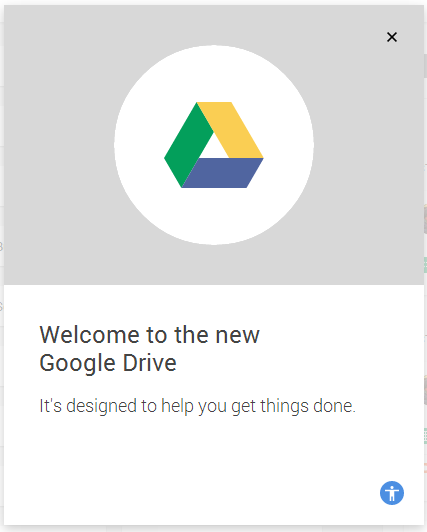Click the words "things done" in the subtitle
This screenshot has height=532, width=427.
(308, 406)
